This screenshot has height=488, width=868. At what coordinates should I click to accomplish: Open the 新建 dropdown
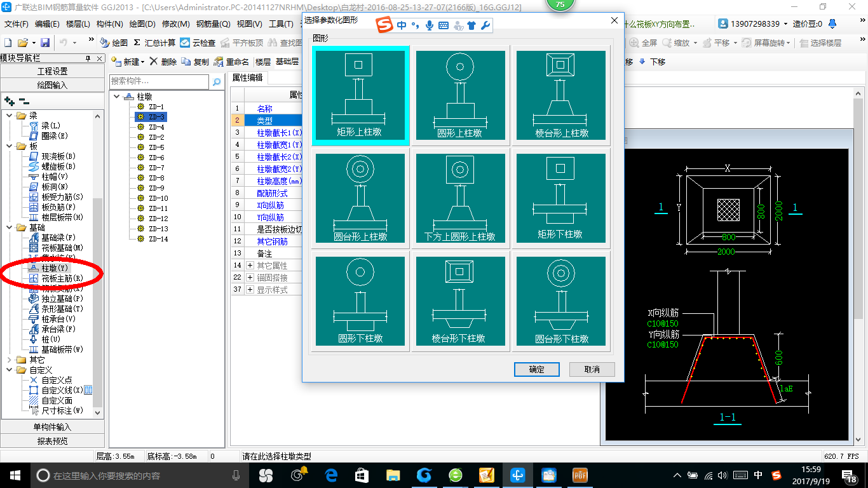[128, 62]
